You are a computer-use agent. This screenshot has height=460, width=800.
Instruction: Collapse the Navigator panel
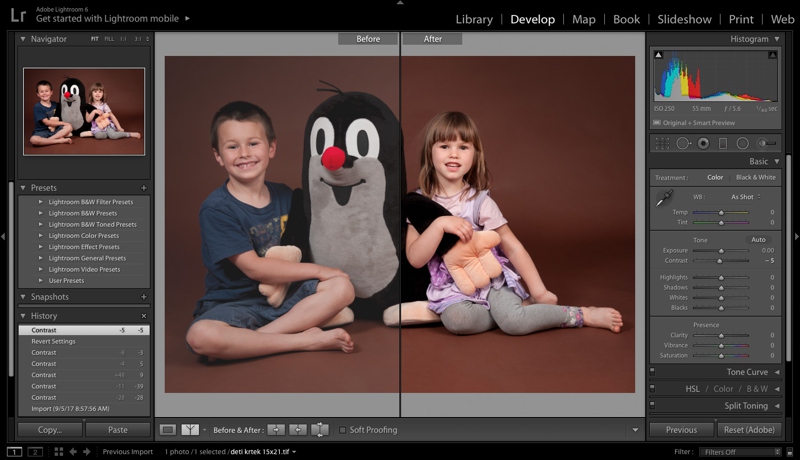[x=23, y=39]
